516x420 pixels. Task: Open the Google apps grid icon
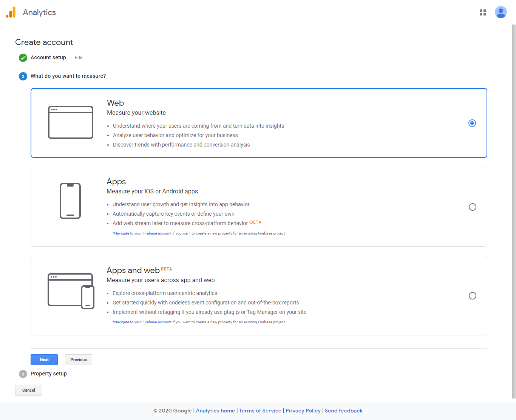coord(483,12)
